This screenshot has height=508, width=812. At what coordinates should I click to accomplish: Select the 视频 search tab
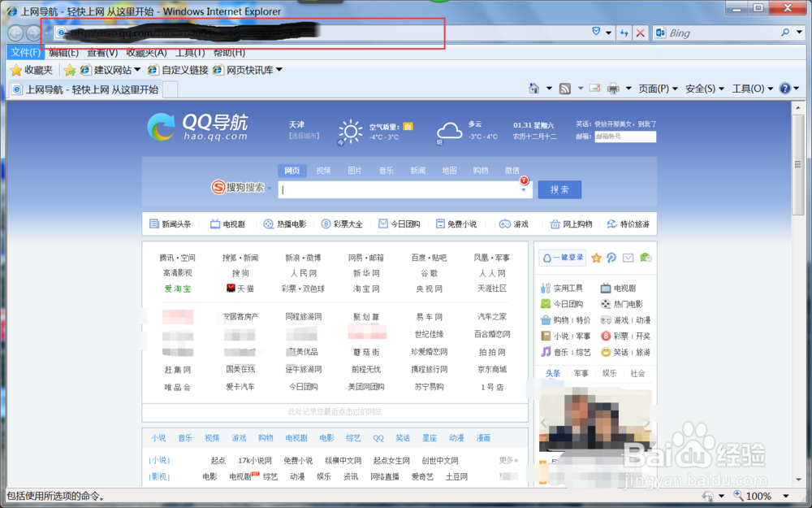[x=324, y=171]
